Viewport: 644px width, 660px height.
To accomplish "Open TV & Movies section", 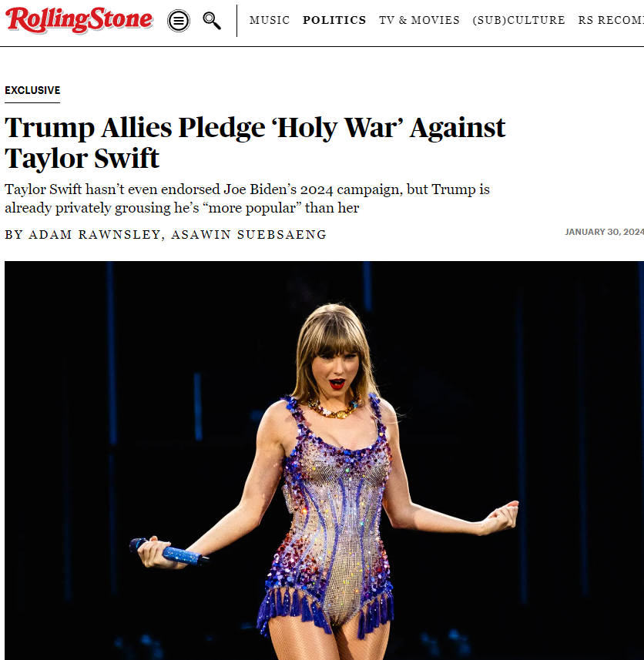I will (x=419, y=20).
